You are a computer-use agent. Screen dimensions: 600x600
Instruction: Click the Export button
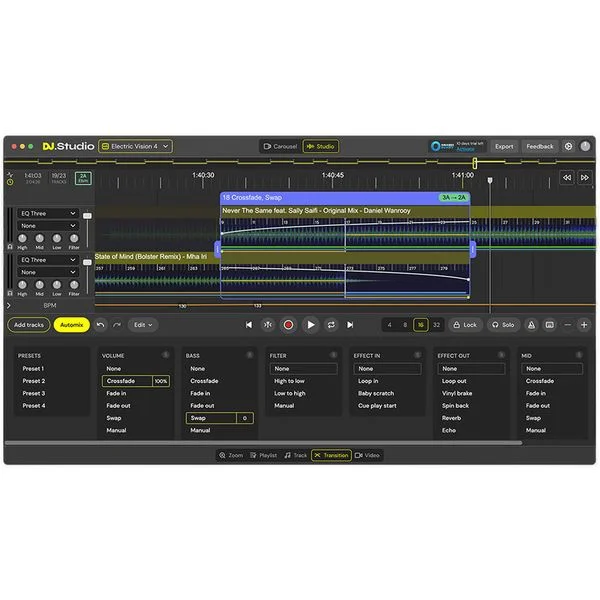[x=504, y=146]
